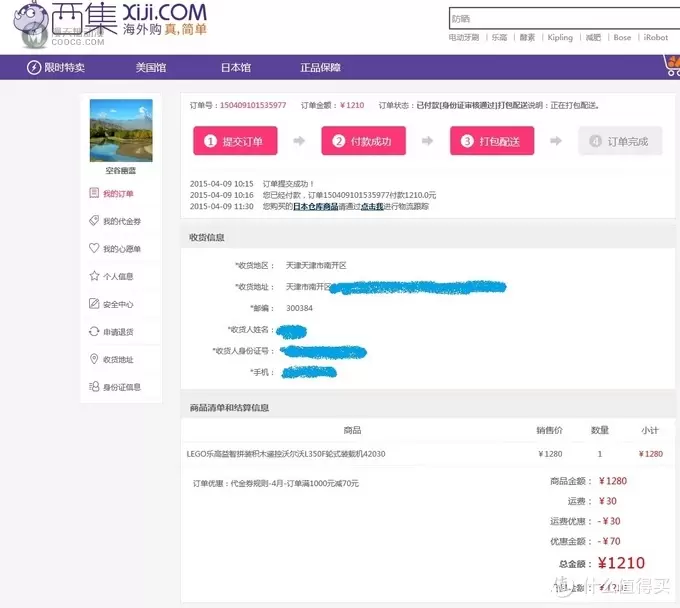Viewport: 680px width, 608px height.
Task: Click the total amount ¥1210
Action: [621, 563]
